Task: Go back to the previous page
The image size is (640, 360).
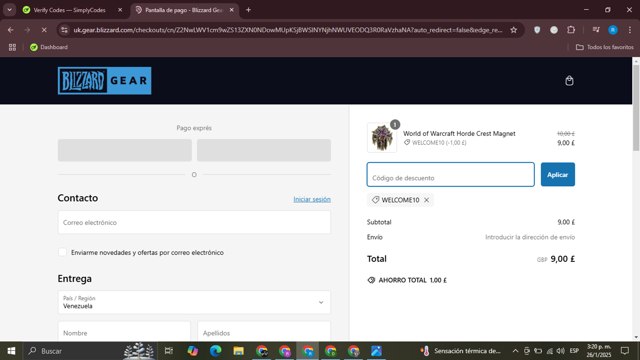Action: pos(11,30)
